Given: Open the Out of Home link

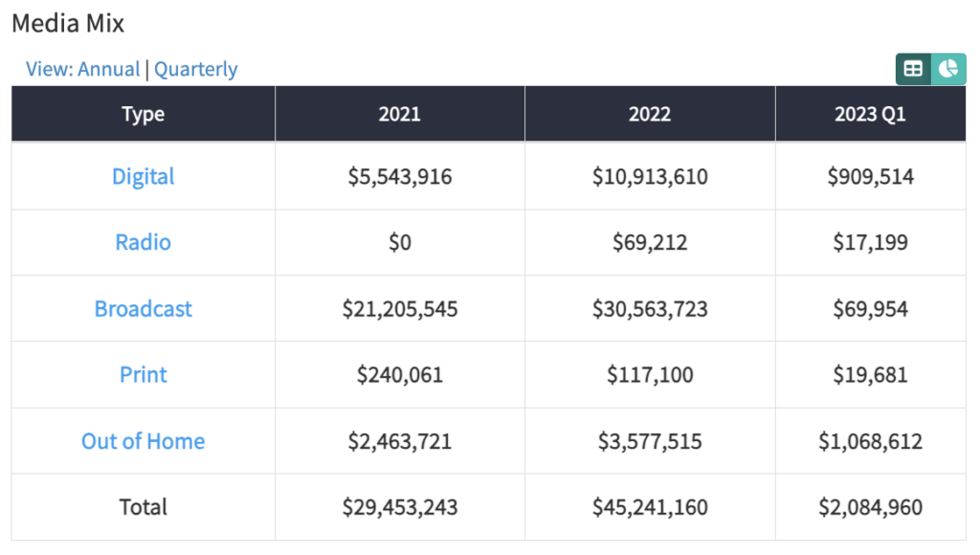Looking at the screenshot, I should point(144,441).
